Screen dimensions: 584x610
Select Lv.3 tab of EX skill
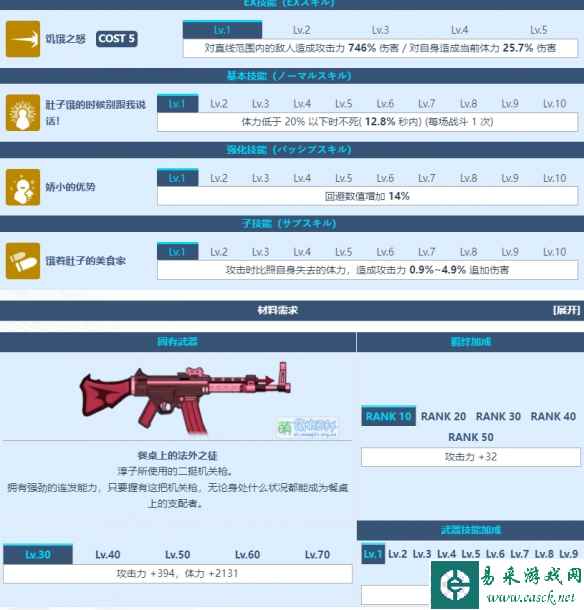tap(380, 30)
